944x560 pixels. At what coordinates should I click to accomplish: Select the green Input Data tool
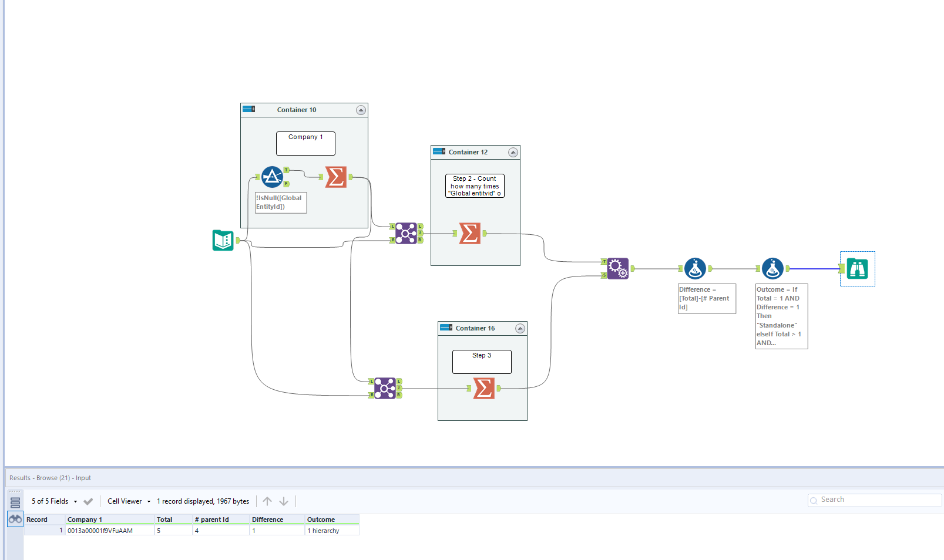(223, 240)
